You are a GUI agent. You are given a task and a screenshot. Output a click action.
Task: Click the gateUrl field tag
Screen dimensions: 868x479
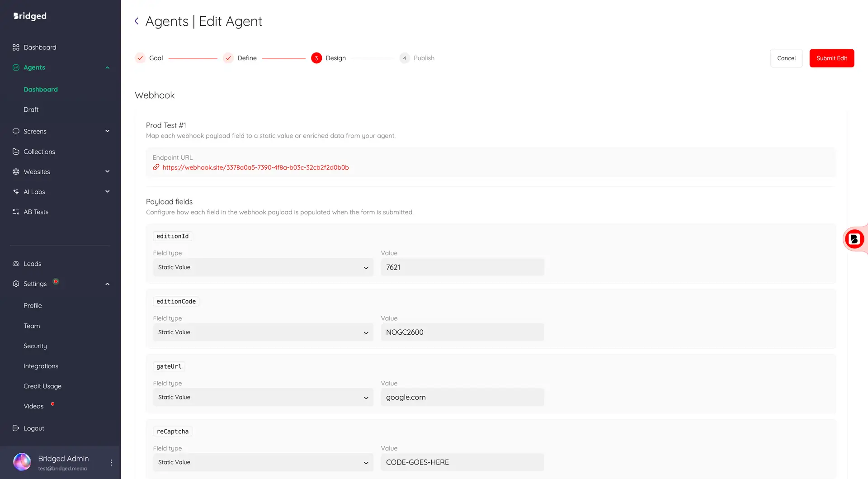pyautogui.click(x=169, y=366)
